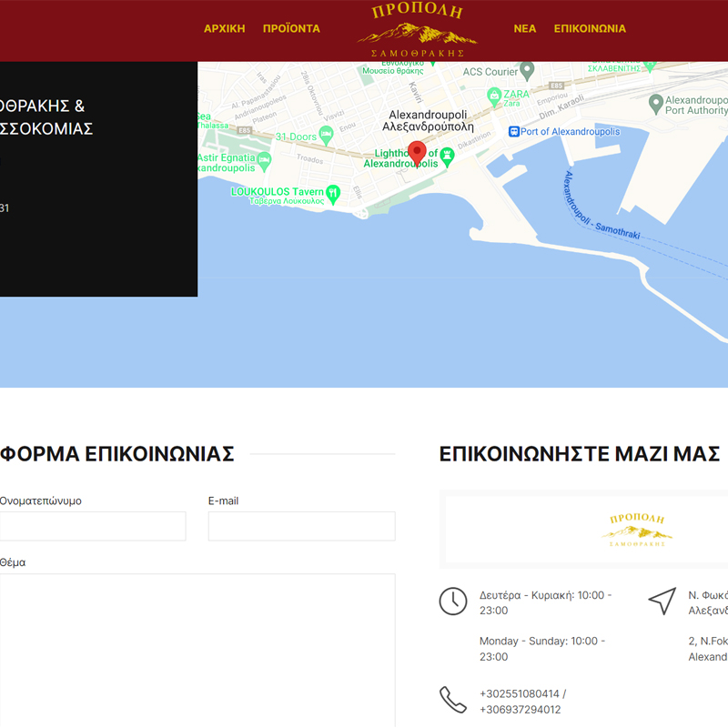Click the red location pin on map
The image size is (728, 728).
click(x=417, y=153)
